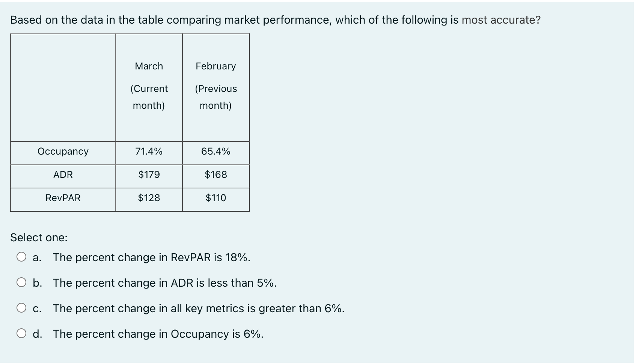Click the February (Previous month) column header
Image resolution: width=639 pixels, height=364 pixels.
(x=216, y=86)
